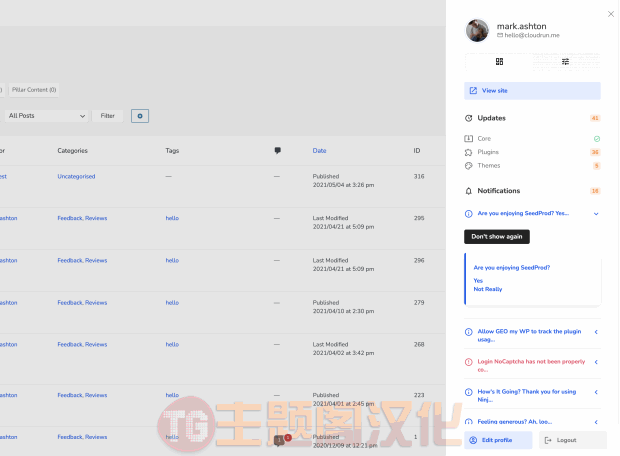Click the View site external link icon
Screen dimensions: 620x456
coord(473,91)
